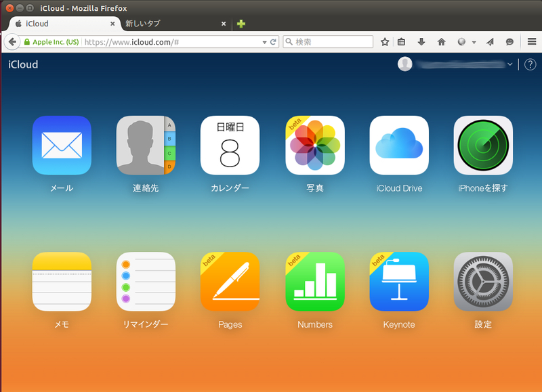Reload the page with refresh icon
The width and height of the screenshot is (542, 392).
pyautogui.click(x=273, y=42)
